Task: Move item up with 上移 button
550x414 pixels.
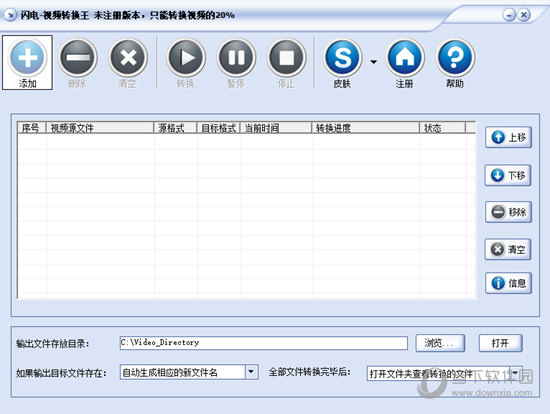Action: tap(509, 137)
